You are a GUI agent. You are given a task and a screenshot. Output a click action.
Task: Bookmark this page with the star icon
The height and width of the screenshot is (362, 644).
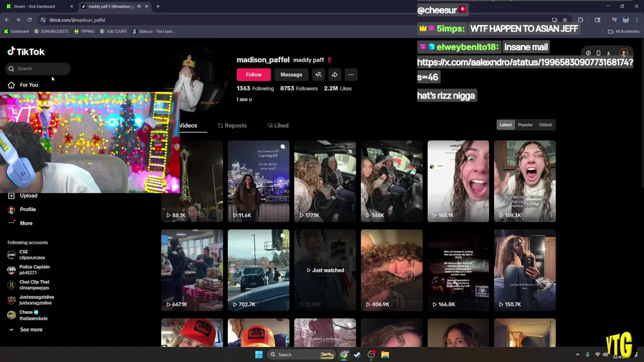tap(565, 20)
